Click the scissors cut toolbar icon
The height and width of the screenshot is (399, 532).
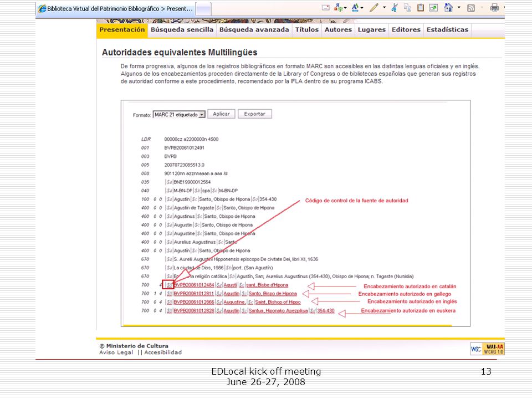click(x=394, y=7)
